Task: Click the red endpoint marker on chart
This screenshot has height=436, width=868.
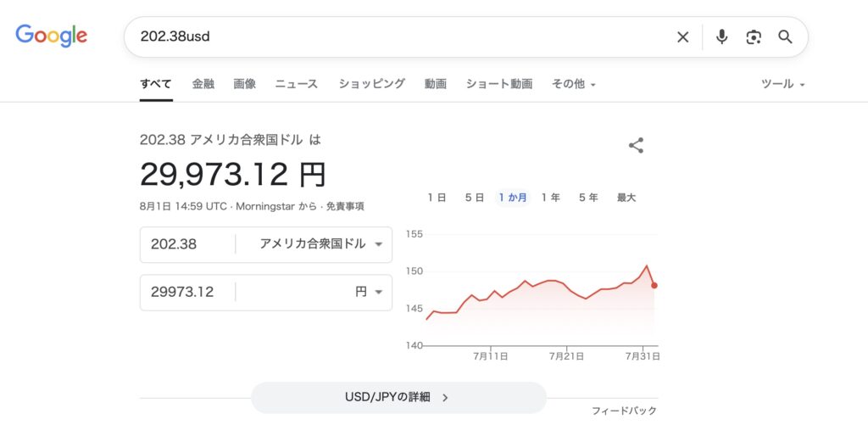Action: (654, 285)
